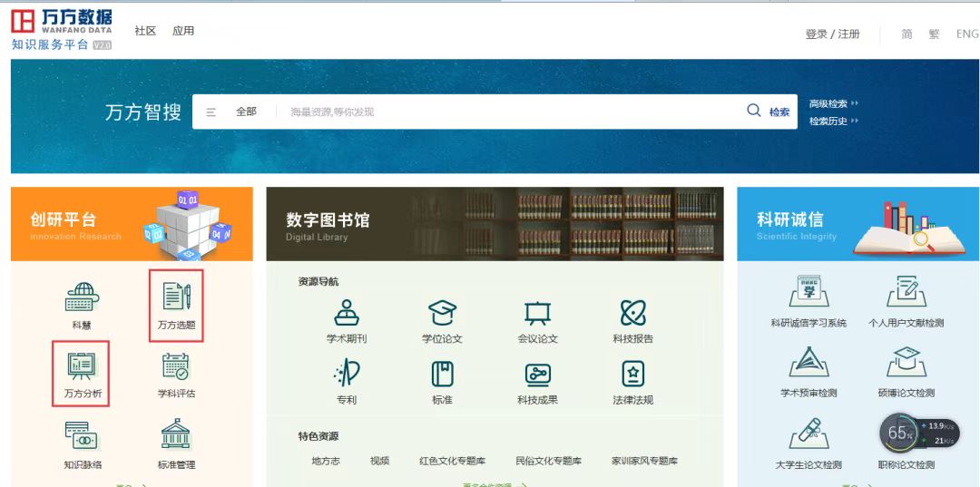The image size is (980, 487).
Task: Open the 创研平台 banner
Action: coord(132,223)
